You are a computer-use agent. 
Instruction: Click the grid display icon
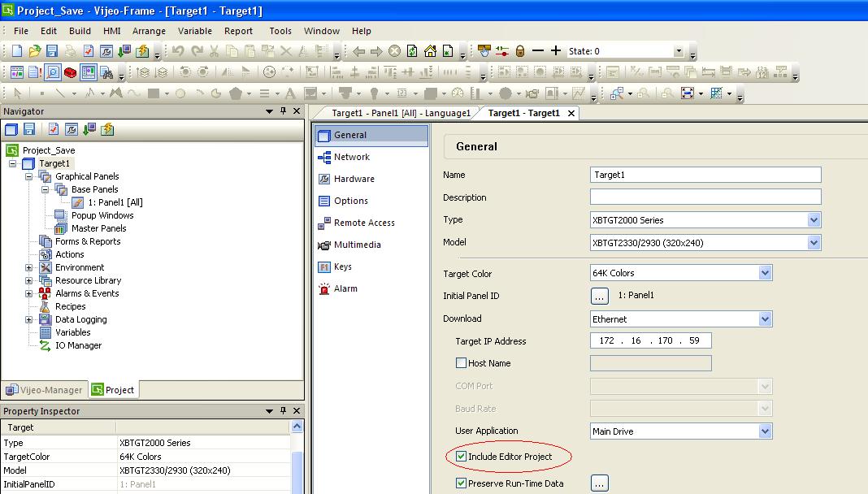[716, 93]
